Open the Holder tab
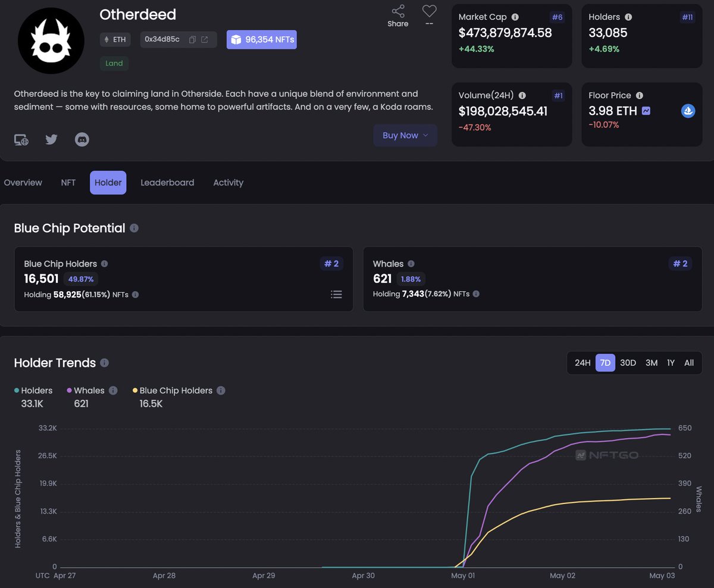 [x=108, y=183]
